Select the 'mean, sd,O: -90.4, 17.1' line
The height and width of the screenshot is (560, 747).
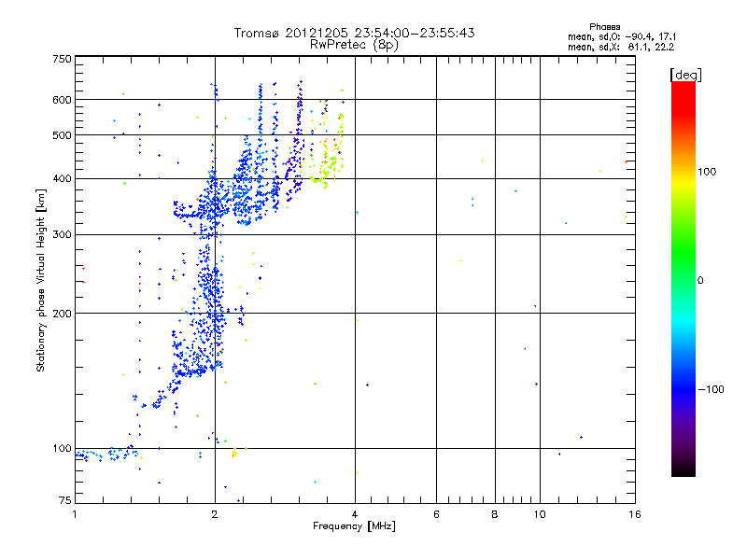(622, 37)
